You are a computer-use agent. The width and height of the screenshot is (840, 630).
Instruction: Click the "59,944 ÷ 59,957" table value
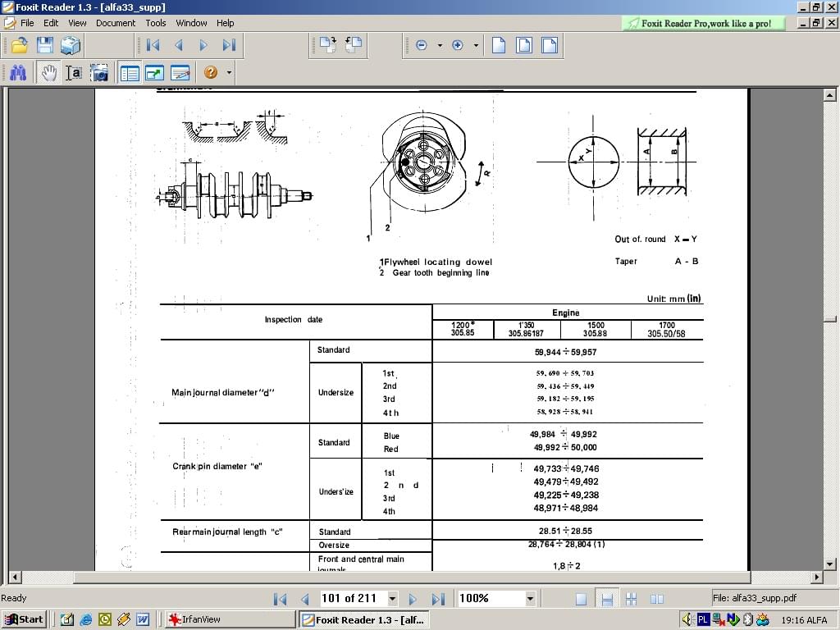tap(565, 352)
